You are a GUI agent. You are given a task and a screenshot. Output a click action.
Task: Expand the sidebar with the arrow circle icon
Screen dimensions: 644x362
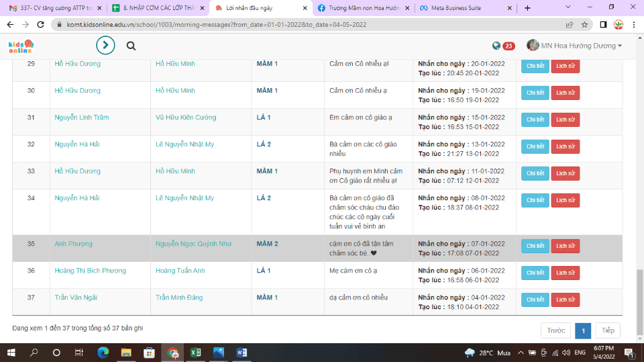tap(105, 46)
